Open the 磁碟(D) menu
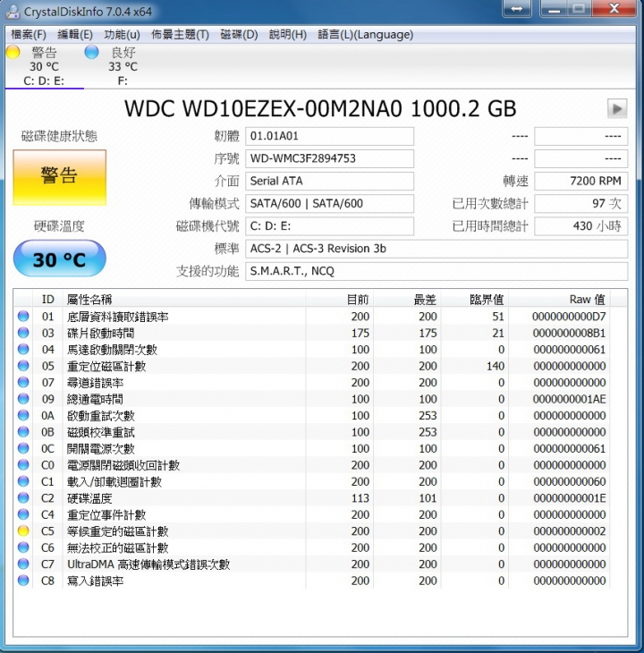 pos(239,35)
